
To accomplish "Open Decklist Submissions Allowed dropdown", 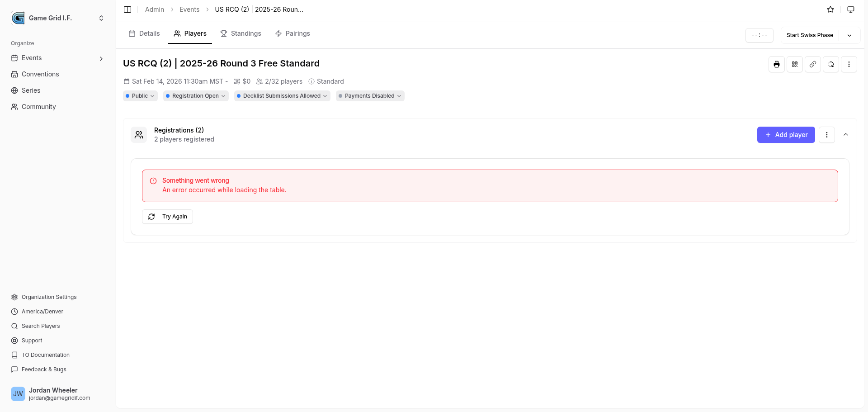I will (x=282, y=96).
